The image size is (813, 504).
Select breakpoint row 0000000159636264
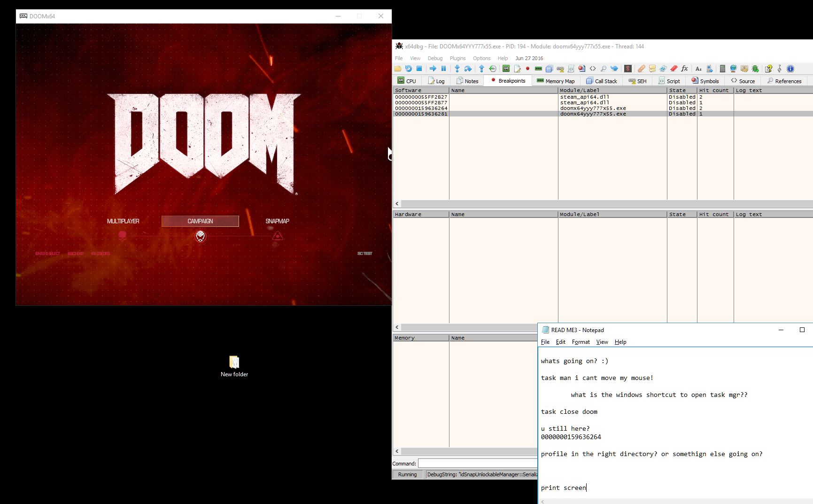[x=603, y=108]
